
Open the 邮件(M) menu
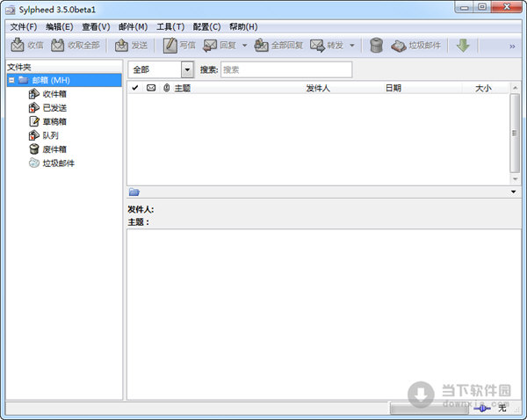tap(133, 26)
